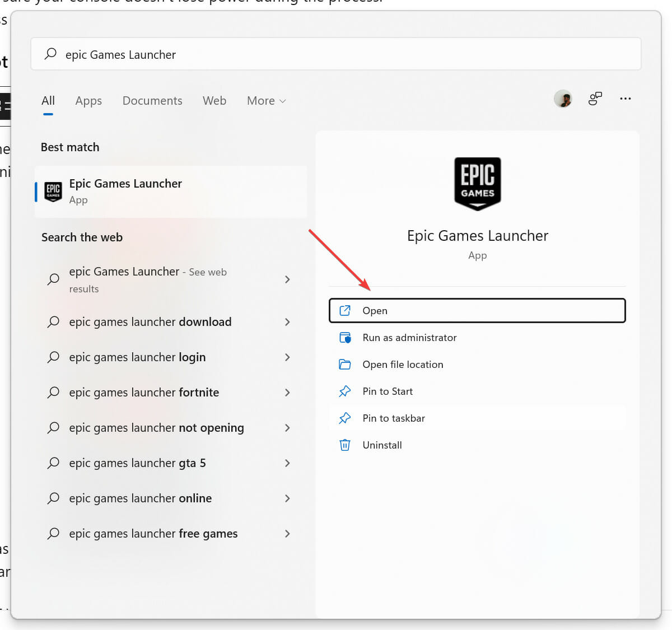Screen dimensions: 672x630
Task: Click the 'Best match' heading text
Action: coord(70,147)
